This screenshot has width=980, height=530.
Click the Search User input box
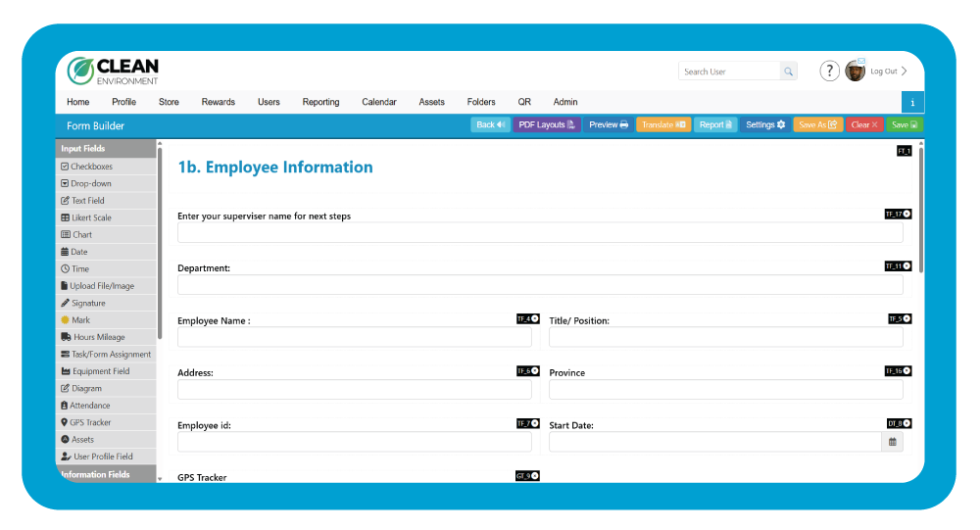pyautogui.click(x=729, y=72)
